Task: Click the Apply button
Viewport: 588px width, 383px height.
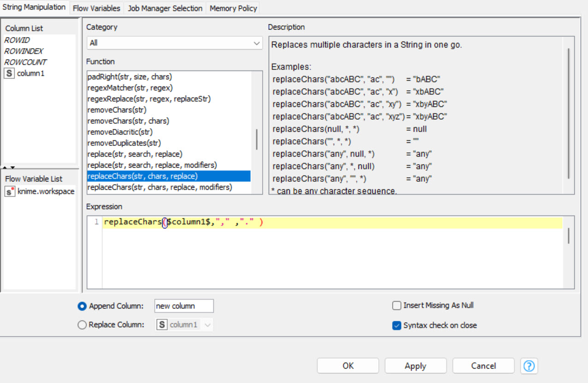Action: pyautogui.click(x=415, y=366)
